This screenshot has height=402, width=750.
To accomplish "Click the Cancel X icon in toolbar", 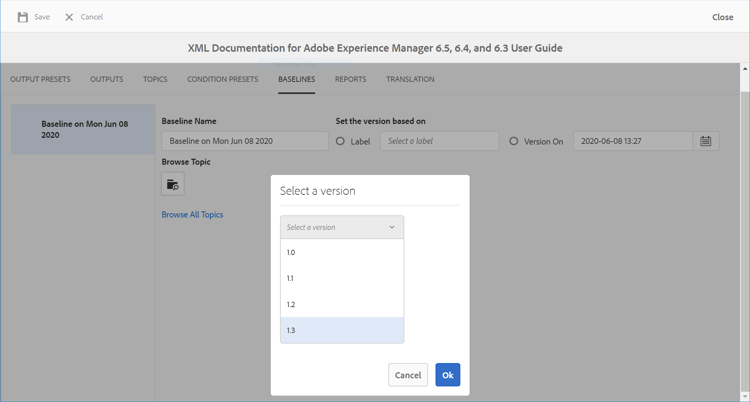I will 69,17.
